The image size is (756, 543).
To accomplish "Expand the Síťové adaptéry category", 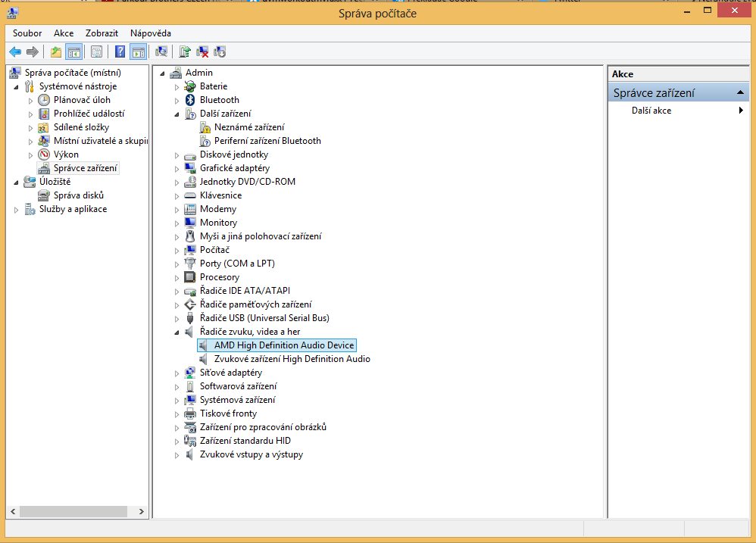I will (x=177, y=373).
